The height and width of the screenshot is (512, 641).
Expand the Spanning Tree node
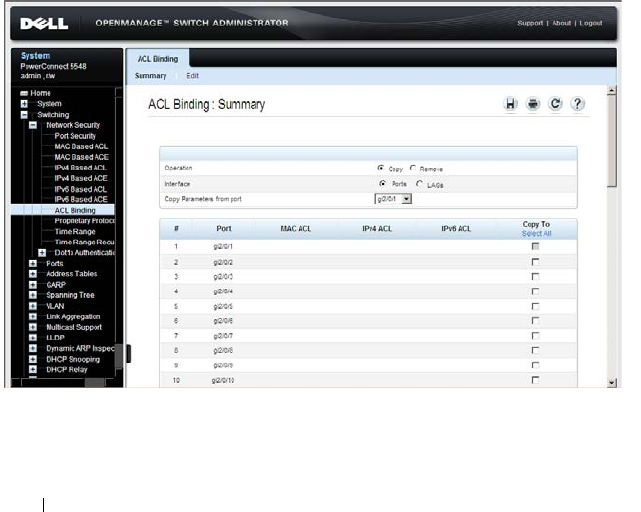pos(33,295)
